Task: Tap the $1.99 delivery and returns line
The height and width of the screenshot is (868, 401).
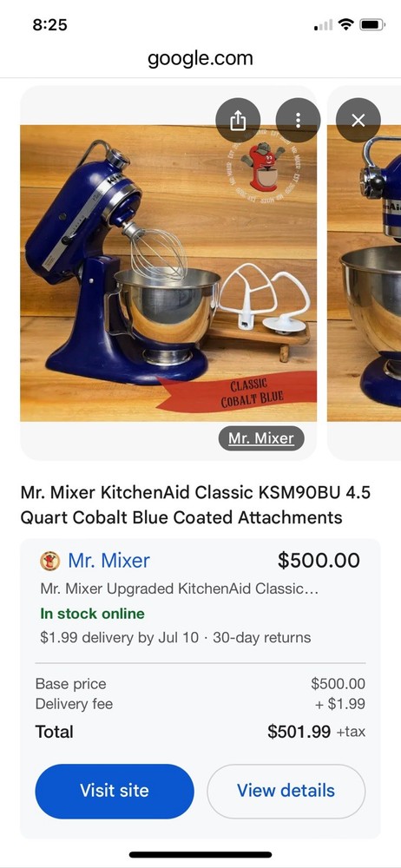Action: [175, 637]
